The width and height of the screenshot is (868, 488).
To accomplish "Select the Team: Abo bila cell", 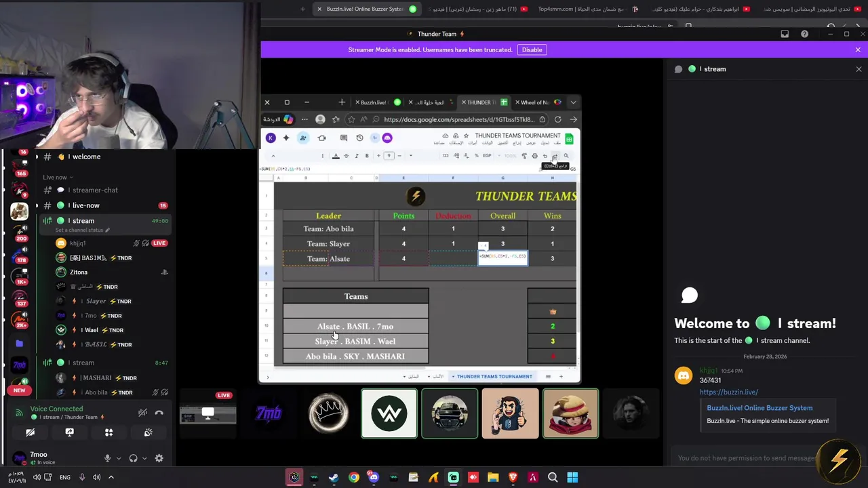I will (x=328, y=229).
